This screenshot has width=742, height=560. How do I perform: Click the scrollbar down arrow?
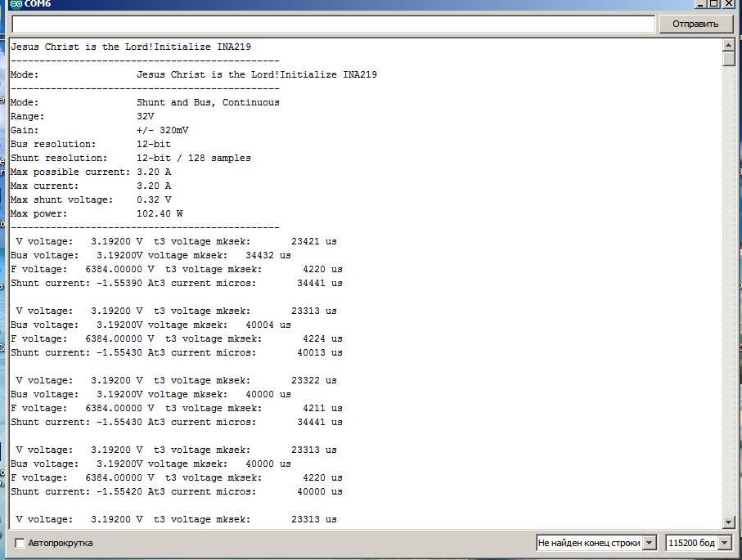[x=729, y=522]
